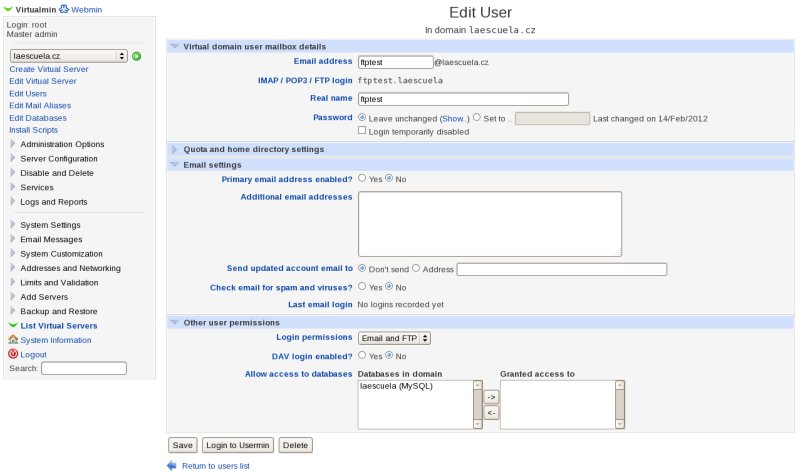
Task: Click the Save button
Action: (x=182, y=444)
